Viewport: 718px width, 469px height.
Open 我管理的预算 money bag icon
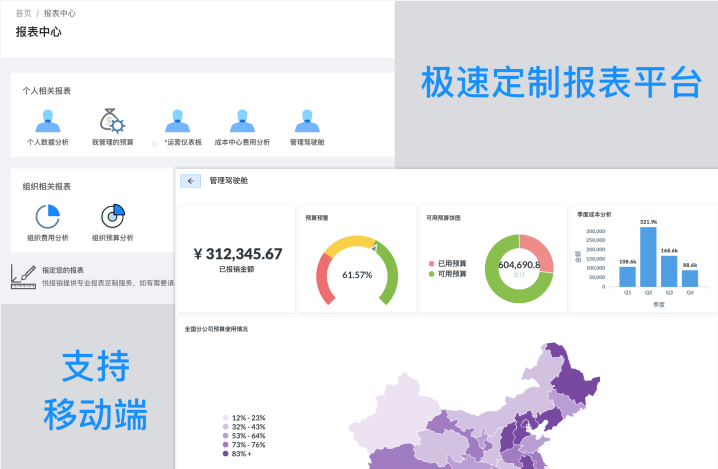coord(112,121)
